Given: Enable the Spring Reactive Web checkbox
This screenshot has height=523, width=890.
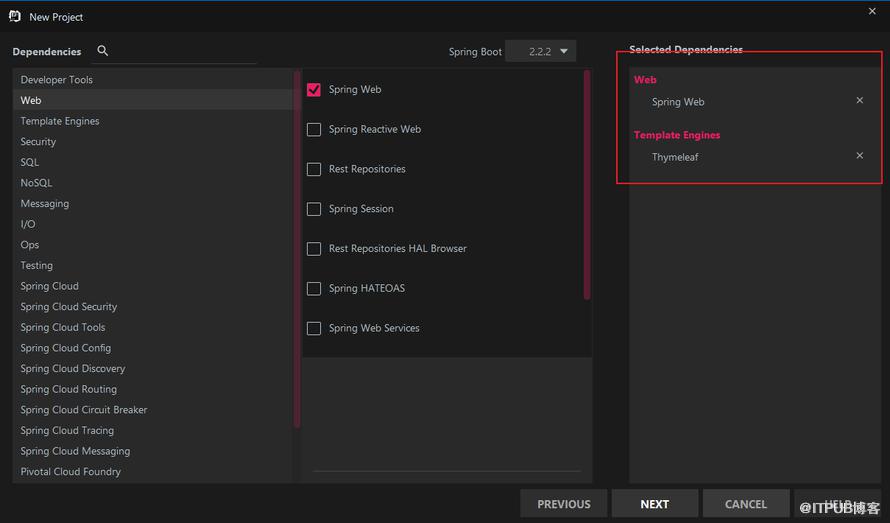Looking at the screenshot, I should coord(314,129).
